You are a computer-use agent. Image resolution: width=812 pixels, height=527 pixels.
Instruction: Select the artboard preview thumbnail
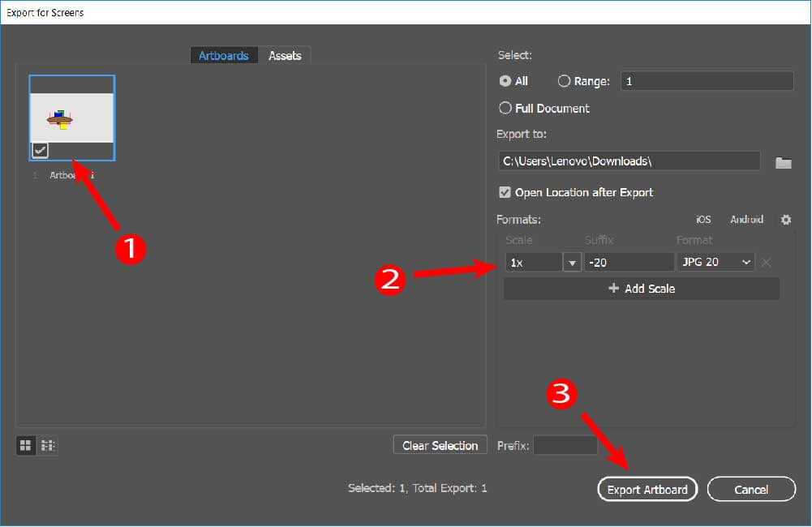(x=72, y=118)
